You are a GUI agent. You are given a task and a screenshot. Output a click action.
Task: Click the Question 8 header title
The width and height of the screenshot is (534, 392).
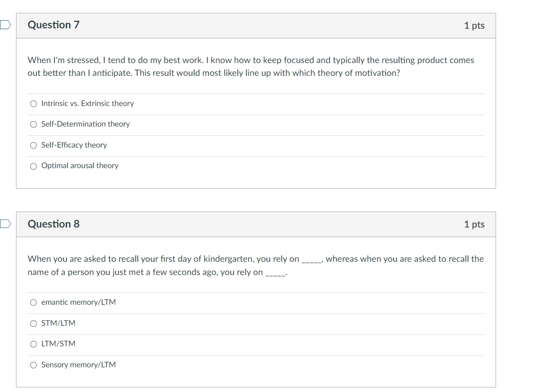pos(53,224)
